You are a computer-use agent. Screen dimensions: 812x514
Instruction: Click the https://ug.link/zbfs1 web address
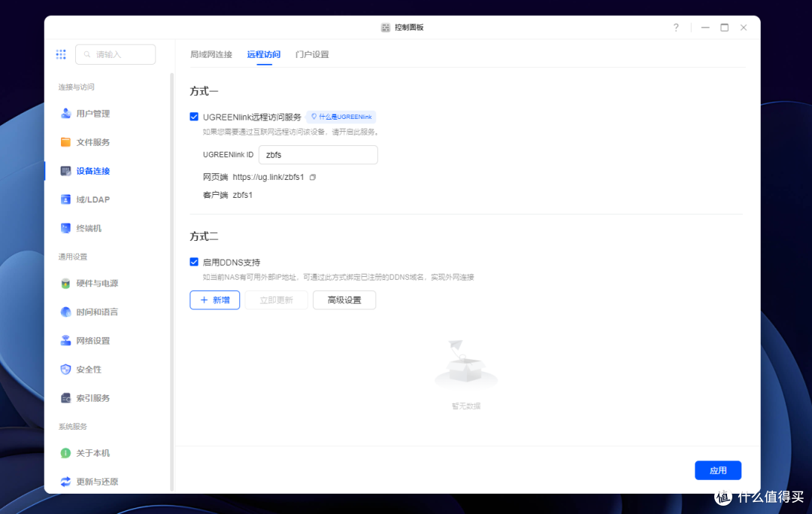tap(268, 177)
